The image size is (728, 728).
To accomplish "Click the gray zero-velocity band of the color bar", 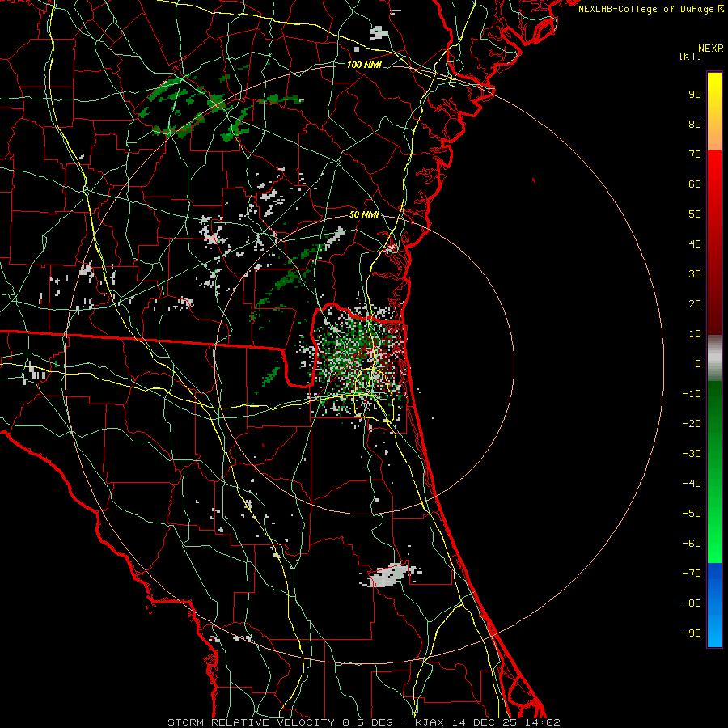I will (x=714, y=358).
